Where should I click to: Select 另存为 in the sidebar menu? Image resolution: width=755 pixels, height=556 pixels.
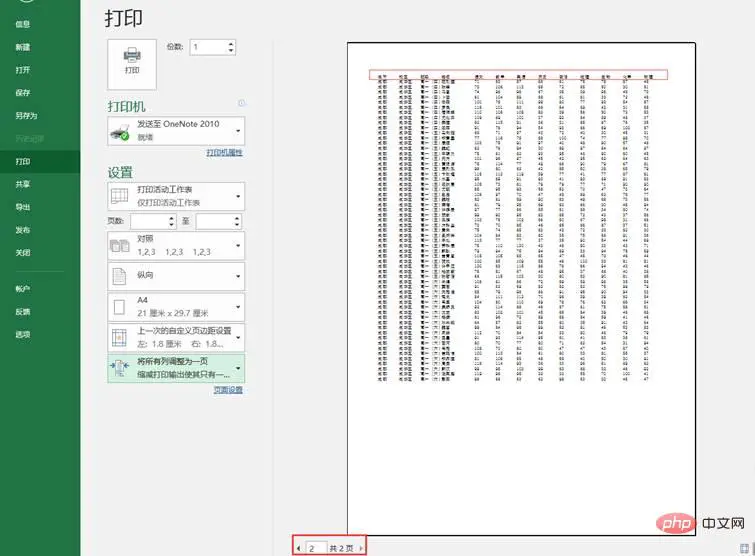[x=26, y=116]
